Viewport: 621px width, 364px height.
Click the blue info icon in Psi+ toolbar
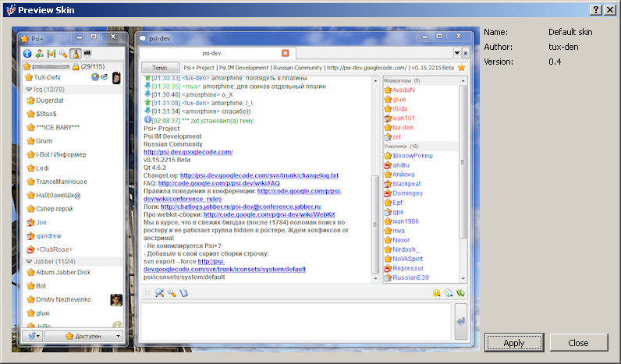click(x=27, y=54)
